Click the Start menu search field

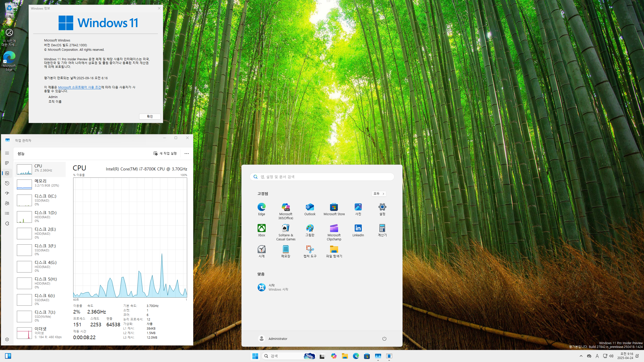point(322,177)
